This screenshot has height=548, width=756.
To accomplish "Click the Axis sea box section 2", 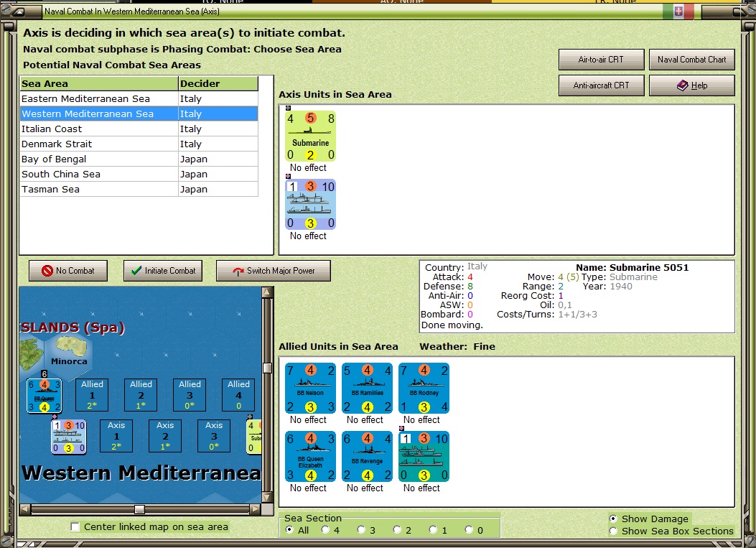I will tap(165, 436).
